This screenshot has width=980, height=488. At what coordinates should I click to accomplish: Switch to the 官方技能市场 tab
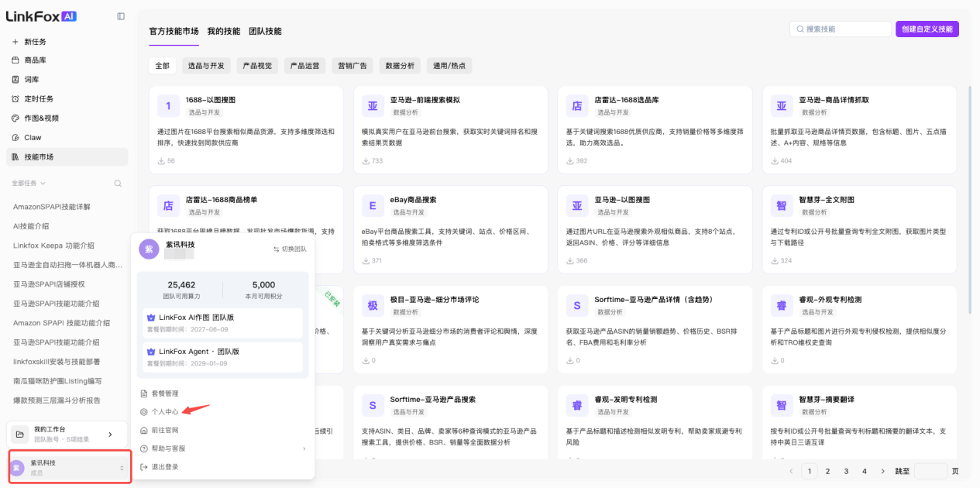click(x=174, y=31)
